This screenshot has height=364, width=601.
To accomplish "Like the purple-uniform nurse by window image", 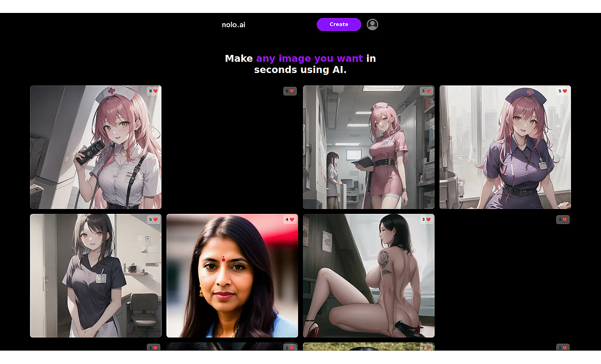I will [x=563, y=91].
